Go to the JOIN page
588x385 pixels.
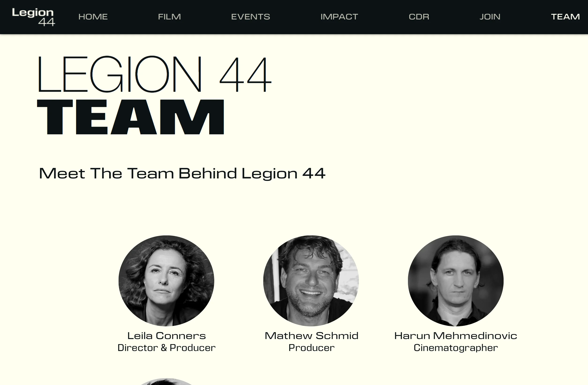point(490,17)
